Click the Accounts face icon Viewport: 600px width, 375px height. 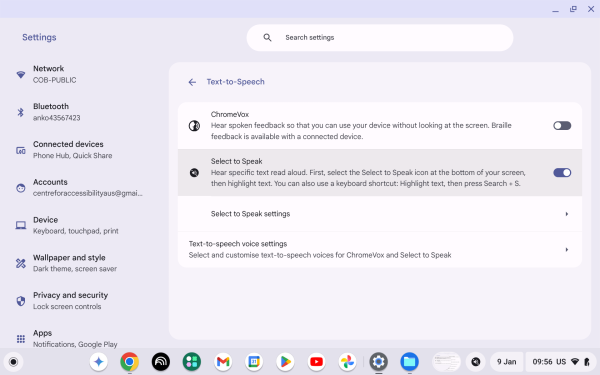pyautogui.click(x=21, y=188)
